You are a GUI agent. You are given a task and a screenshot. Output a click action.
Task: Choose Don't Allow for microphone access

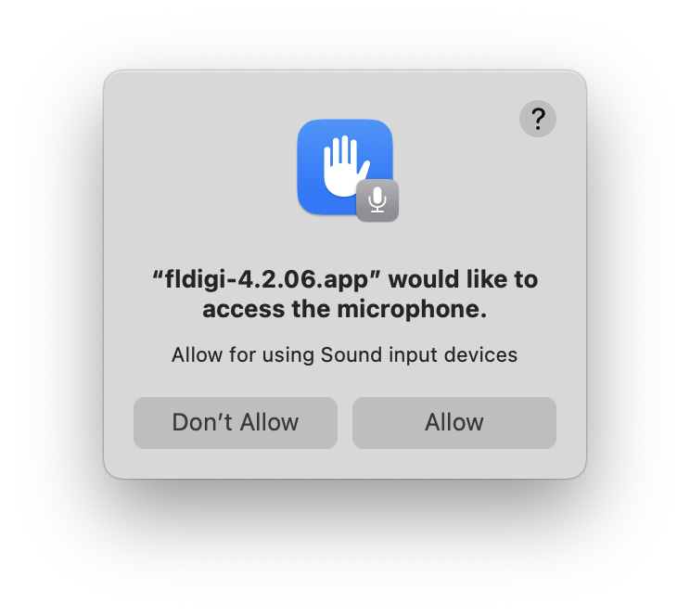pos(236,423)
